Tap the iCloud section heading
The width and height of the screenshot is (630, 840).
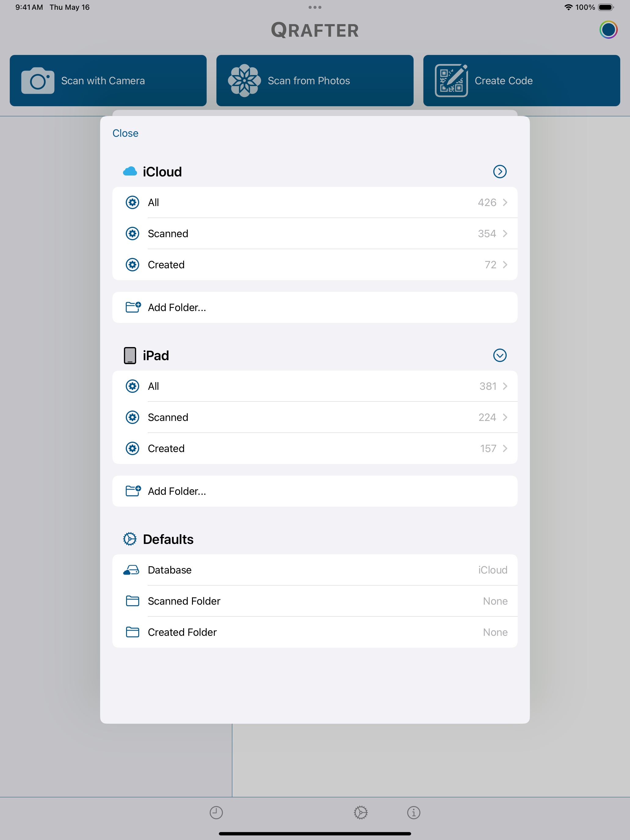click(162, 172)
